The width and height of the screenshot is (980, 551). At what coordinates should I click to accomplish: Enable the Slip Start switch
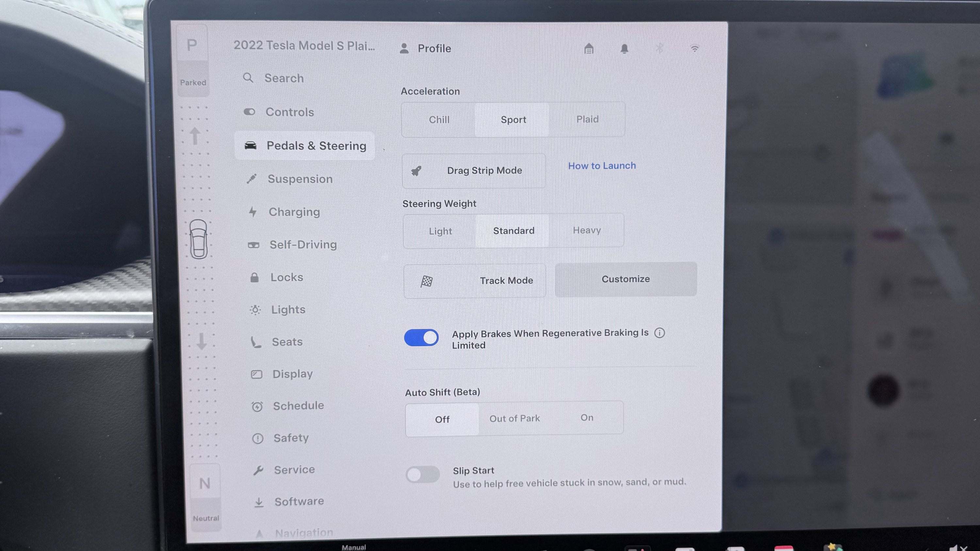(x=423, y=475)
